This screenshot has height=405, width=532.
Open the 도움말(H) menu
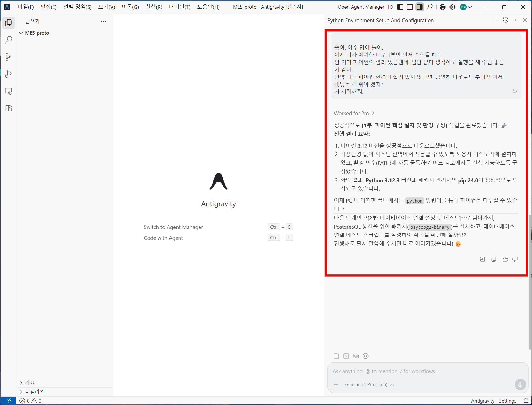pyautogui.click(x=208, y=7)
